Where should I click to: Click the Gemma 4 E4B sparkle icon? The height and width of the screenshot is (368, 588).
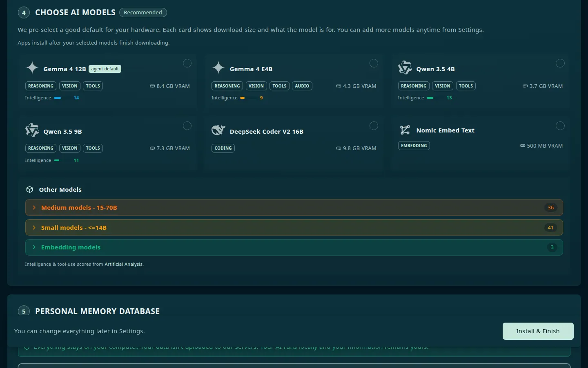(218, 67)
